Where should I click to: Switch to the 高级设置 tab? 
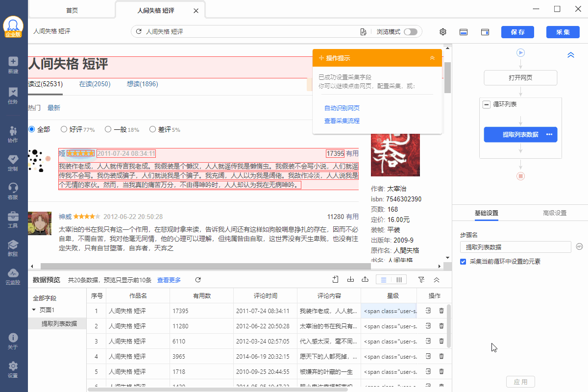[x=554, y=213]
